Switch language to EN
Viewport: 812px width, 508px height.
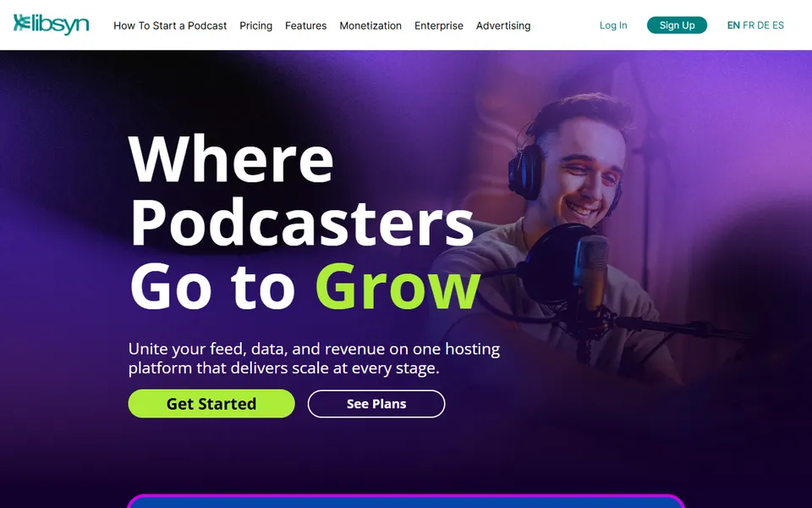point(733,25)
